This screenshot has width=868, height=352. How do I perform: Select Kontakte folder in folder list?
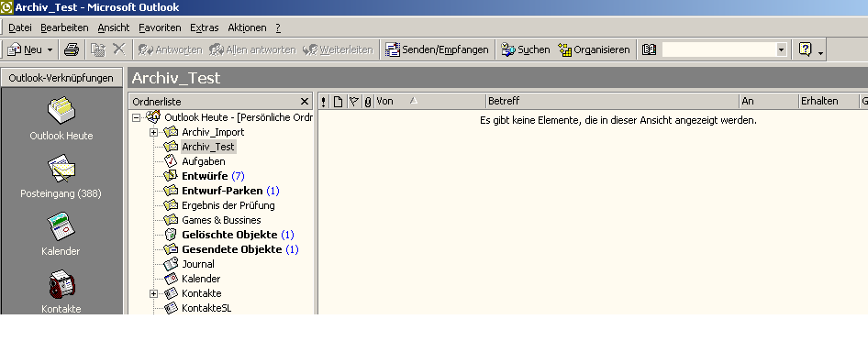click(x=202, y=293)
